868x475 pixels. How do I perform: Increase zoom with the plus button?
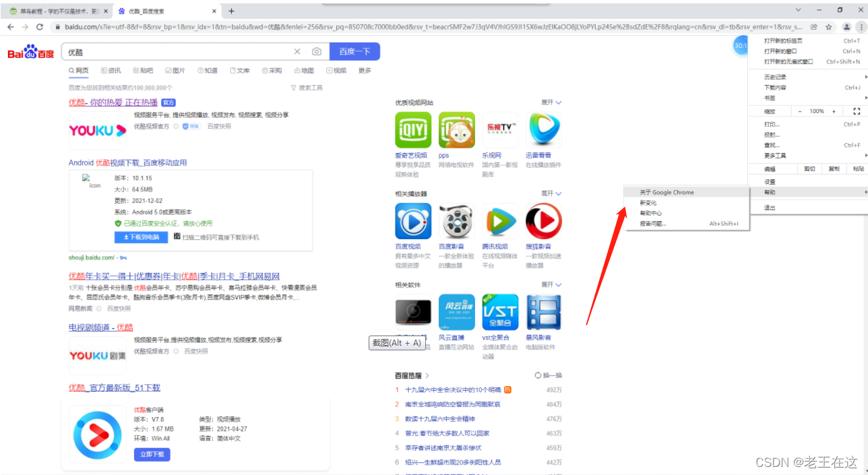(x=834, y=111)
